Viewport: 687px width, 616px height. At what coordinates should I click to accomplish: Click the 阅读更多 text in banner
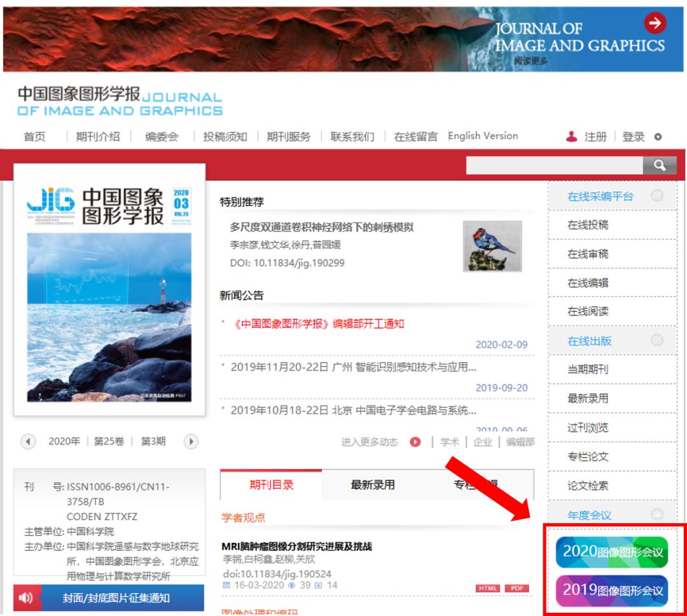[x=531, y=61]
